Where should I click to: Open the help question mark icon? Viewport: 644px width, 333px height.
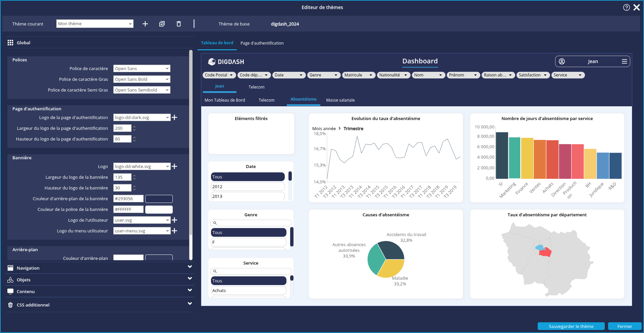point(626,7)
